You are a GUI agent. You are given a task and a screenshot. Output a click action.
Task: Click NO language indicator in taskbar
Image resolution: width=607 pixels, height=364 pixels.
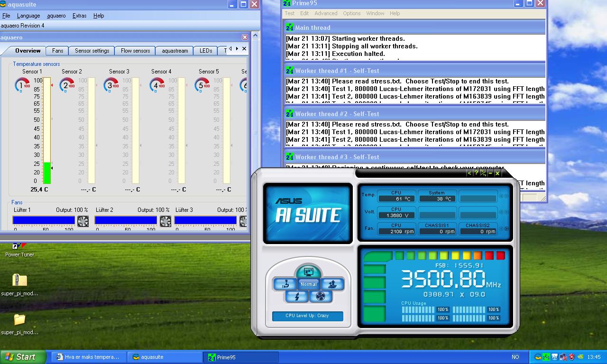515,357
